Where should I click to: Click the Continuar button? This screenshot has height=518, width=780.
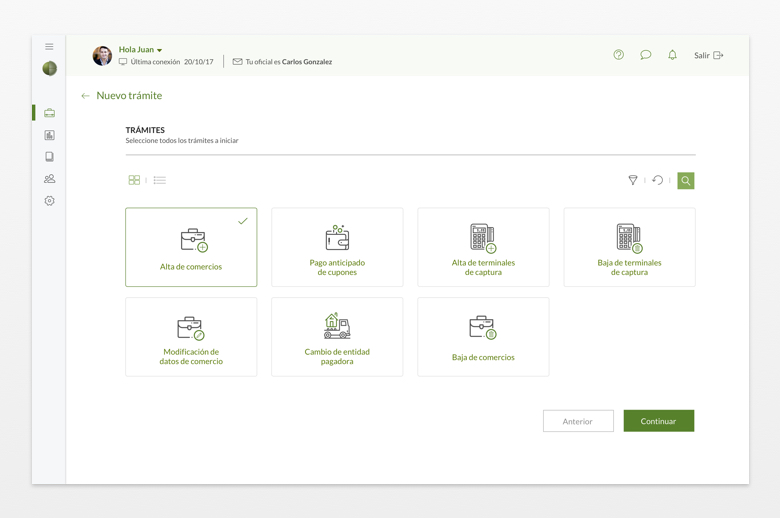coord(658,421)
